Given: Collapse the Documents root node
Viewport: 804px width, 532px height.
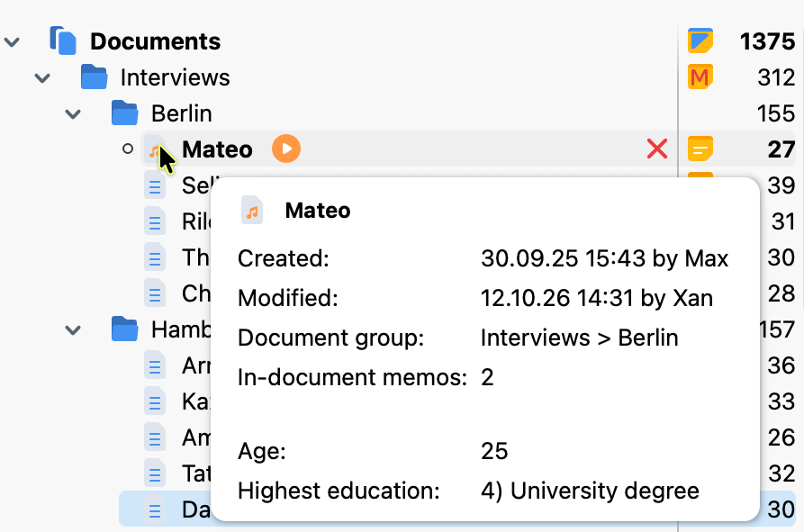Looking at the screenshot, I should coord(13,42).
